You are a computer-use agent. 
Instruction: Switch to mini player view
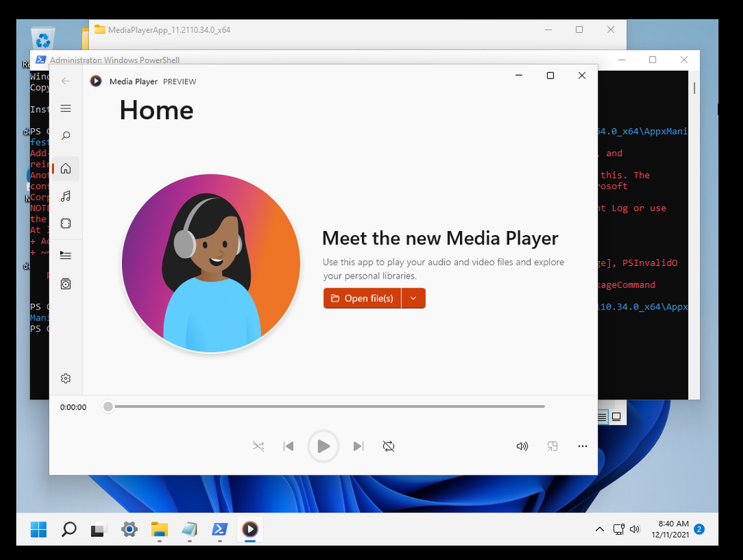point(552,446)
